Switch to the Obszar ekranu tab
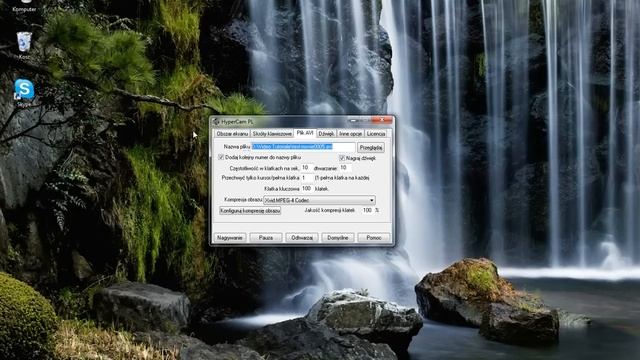640x360 pixels. point(232,133)
